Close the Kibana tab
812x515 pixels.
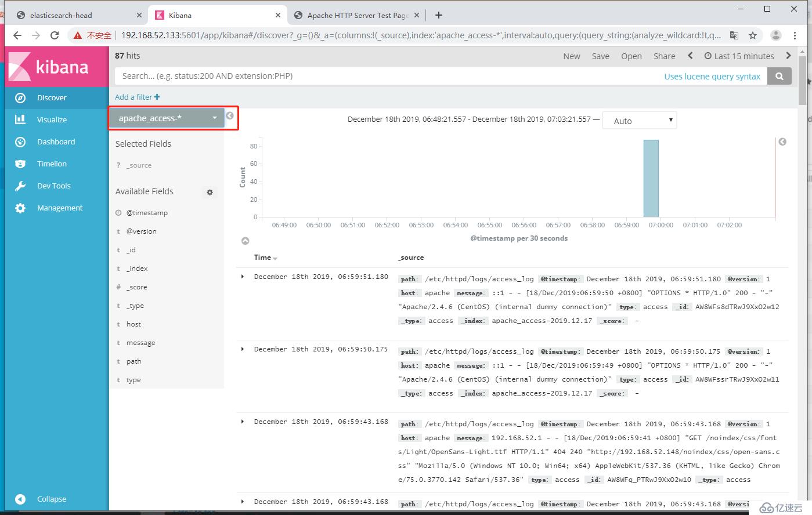pyautogui.click(x=279, y=16)
